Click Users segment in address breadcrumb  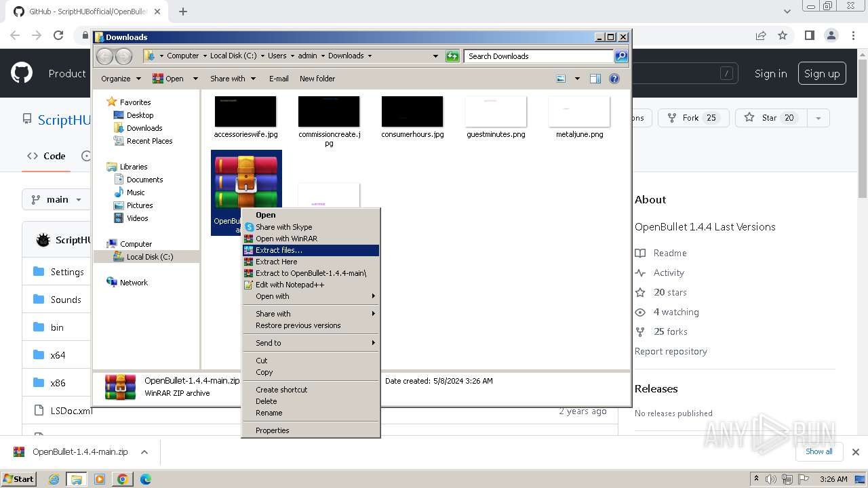pyautogui.click(x=277, y=56)
